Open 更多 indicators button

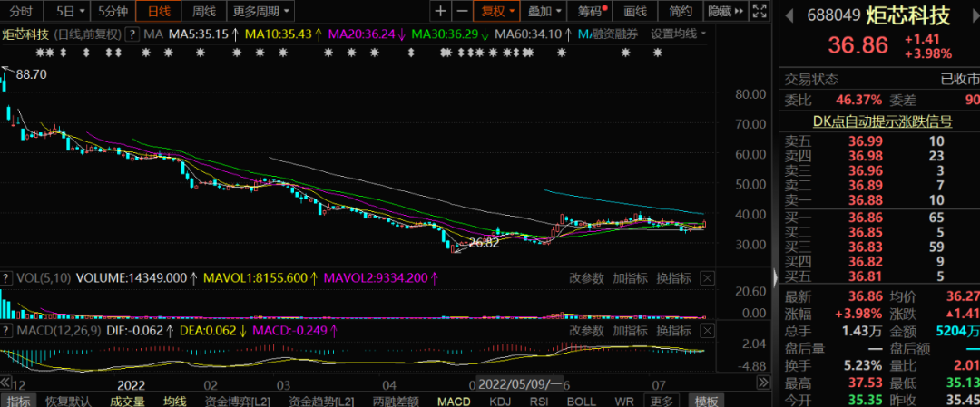(x=661, y=401)
